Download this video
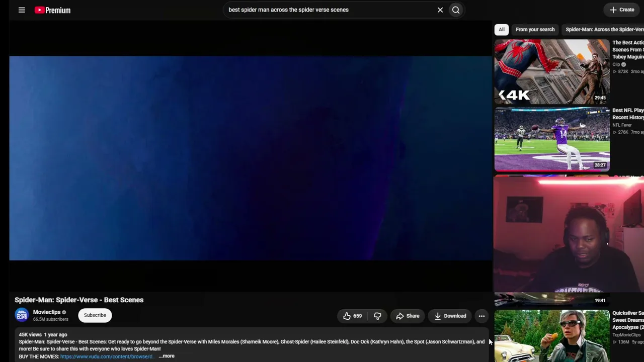This screenshot has height=362, width=644. pyautogui.click(x=450, y=316)
